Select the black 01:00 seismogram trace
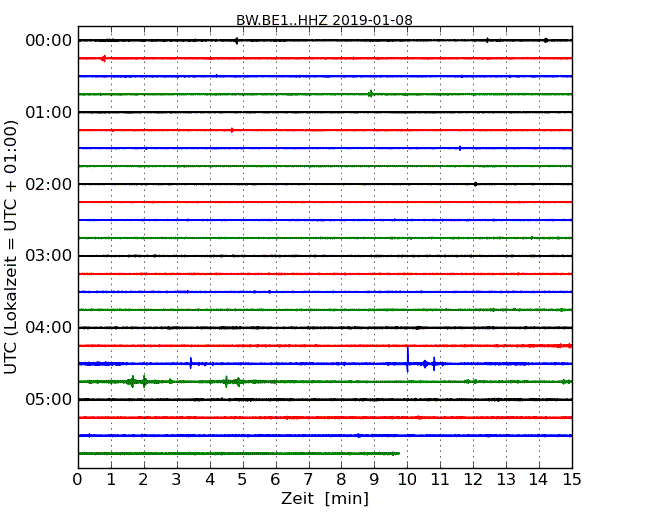Screen dimensions: 650x520 (325, 112)
